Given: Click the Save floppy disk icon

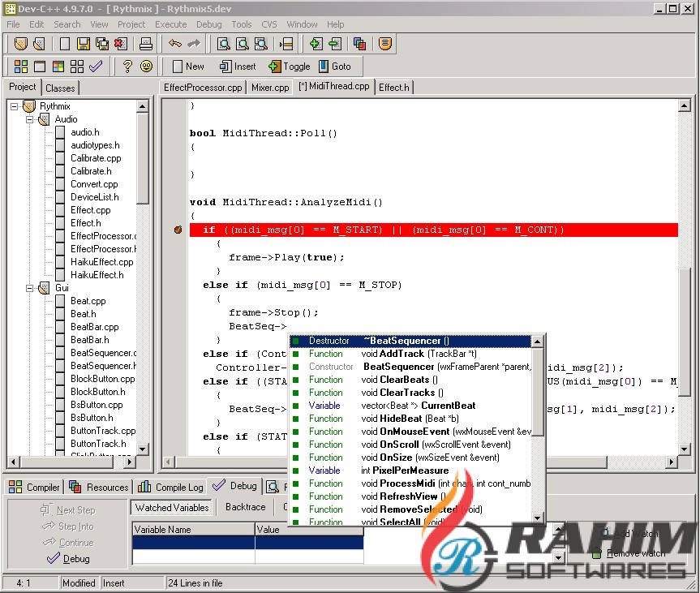Looking at the screenshot, I should (x=84, y=44).
